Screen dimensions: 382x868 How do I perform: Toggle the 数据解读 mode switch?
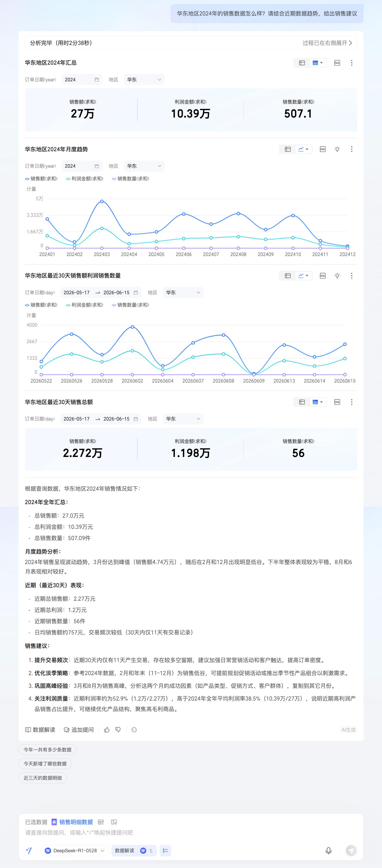(x=134, y=851)
